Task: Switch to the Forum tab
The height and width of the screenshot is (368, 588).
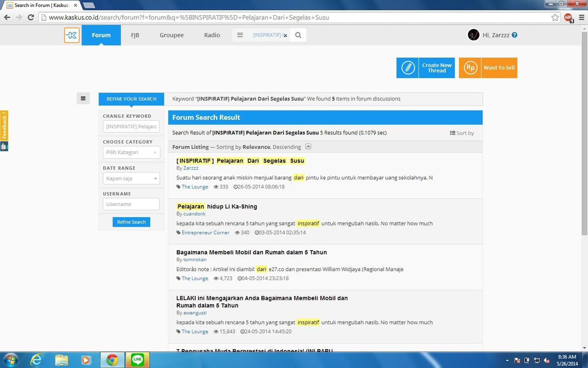Action: [101, 35]
